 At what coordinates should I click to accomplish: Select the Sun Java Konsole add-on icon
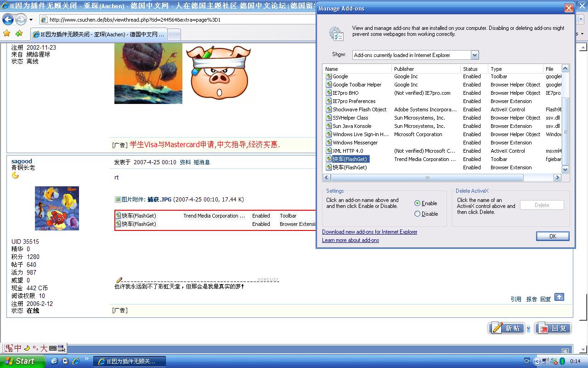coord(328,126)
